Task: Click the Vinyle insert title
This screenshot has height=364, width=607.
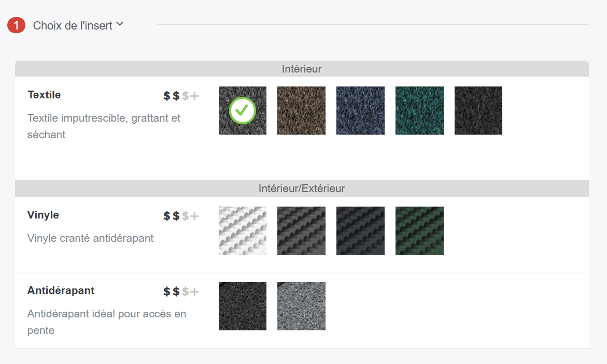Action: pyautogui.click(x=43, y=215)
